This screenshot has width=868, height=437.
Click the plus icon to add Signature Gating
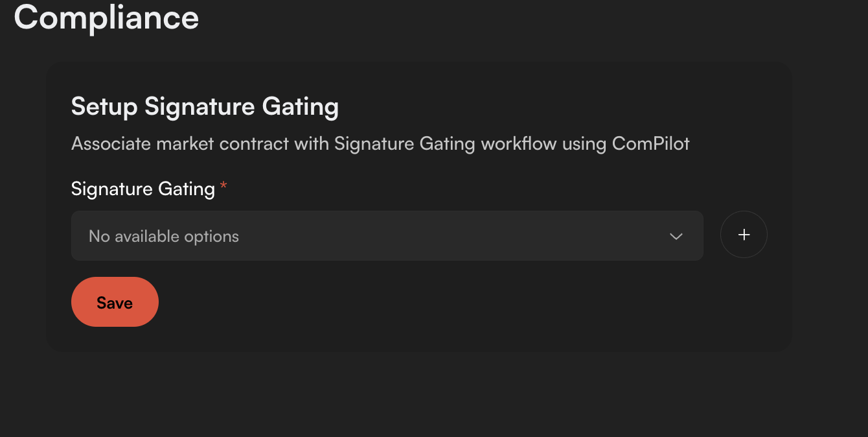(744, 235)
